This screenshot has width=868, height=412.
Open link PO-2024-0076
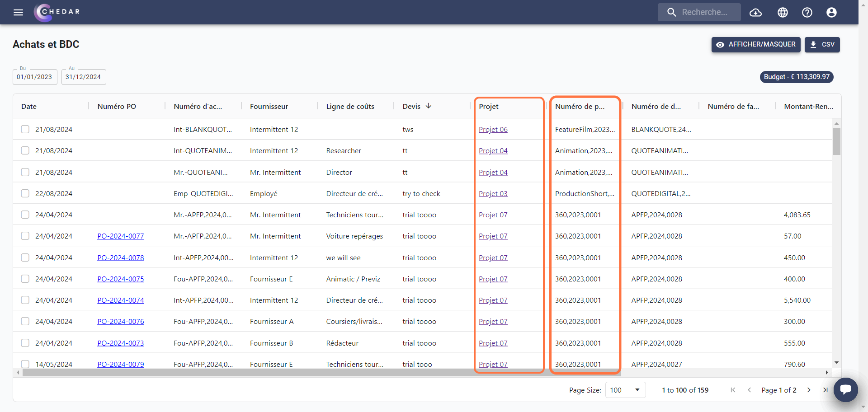pyautogui.click(x=121, y=321)
